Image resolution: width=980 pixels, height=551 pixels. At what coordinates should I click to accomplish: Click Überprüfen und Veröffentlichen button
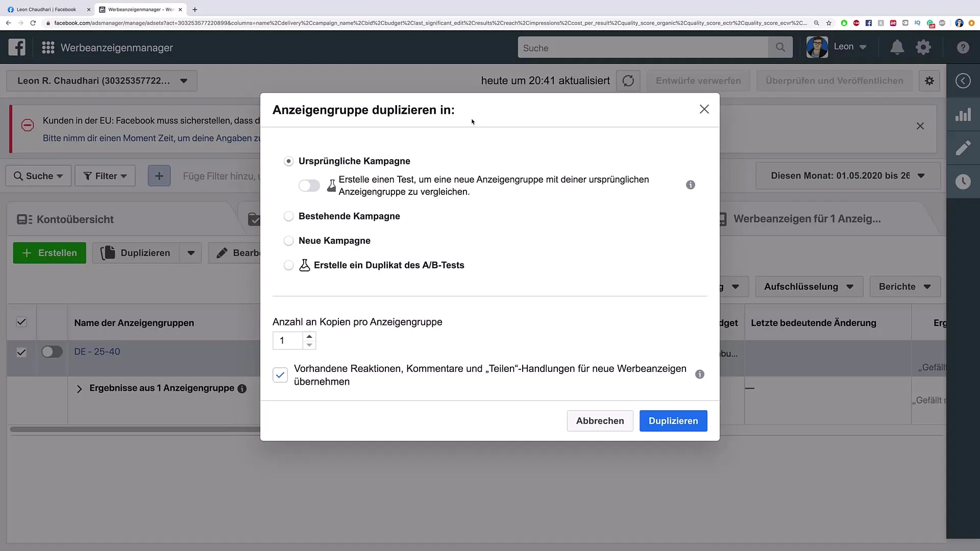point(834,81)
